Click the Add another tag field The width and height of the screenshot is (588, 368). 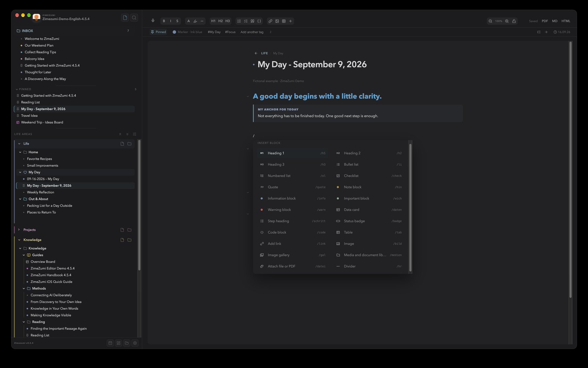click(252, 32)
